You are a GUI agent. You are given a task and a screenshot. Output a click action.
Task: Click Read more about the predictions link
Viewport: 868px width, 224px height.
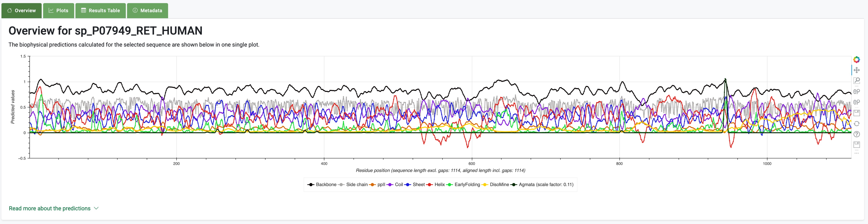(50, 208)
